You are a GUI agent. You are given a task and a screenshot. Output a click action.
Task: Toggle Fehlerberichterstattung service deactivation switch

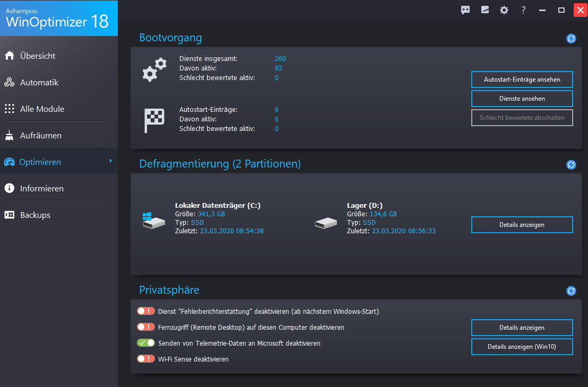(x=146, y=311)
